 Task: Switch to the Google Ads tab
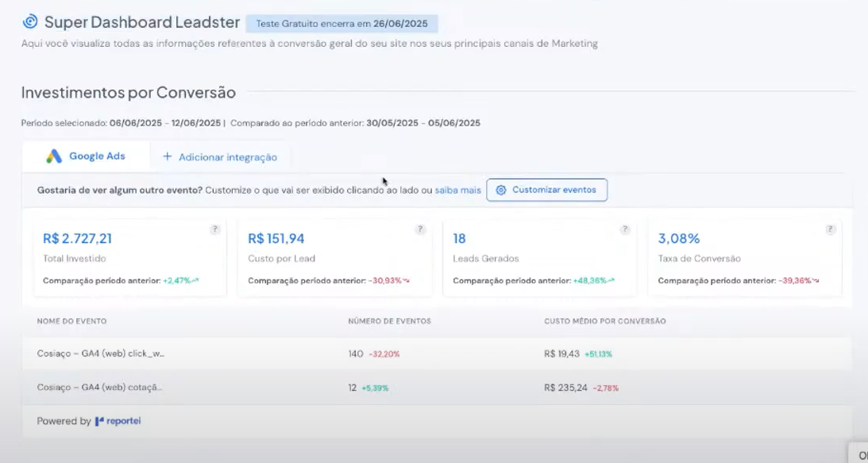87,156
